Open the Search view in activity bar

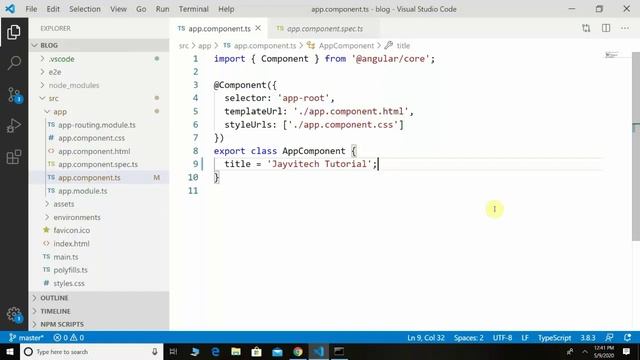click(x=14, y=63)
